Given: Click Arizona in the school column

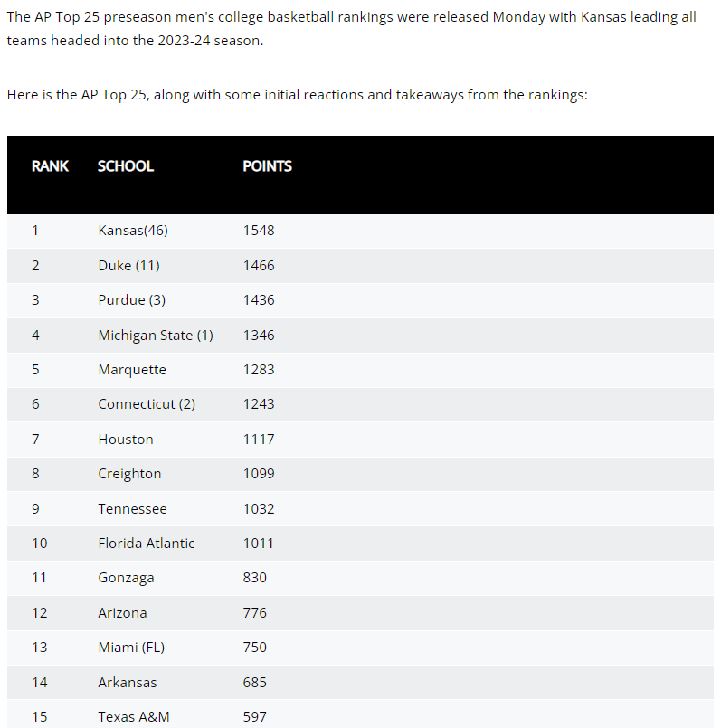Looking at the screenshot, I should [123, 613].
